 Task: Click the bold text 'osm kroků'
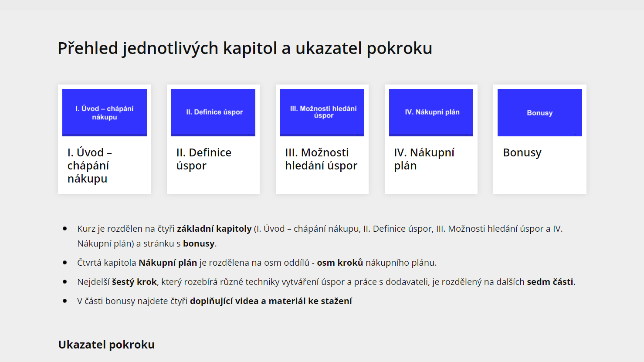point(340,263)
